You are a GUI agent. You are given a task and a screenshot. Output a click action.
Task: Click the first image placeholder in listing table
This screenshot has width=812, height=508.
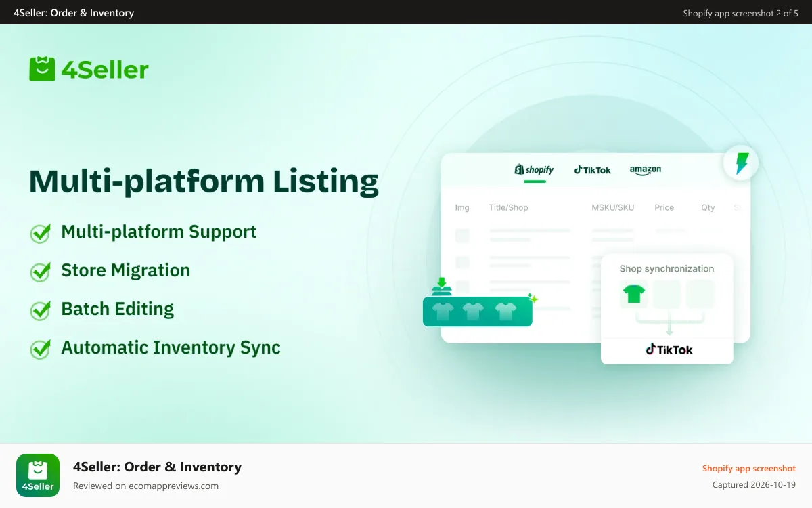point(462,235)
